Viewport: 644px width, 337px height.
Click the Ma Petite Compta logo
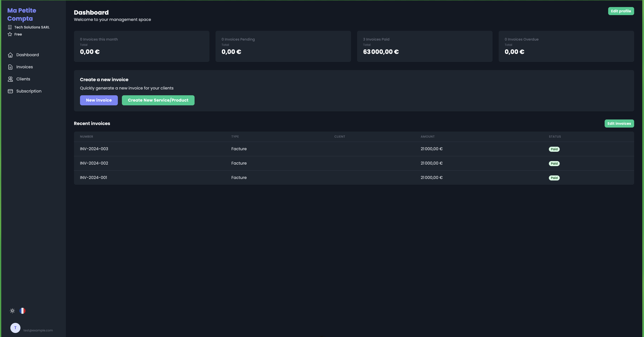click(22, 15)
